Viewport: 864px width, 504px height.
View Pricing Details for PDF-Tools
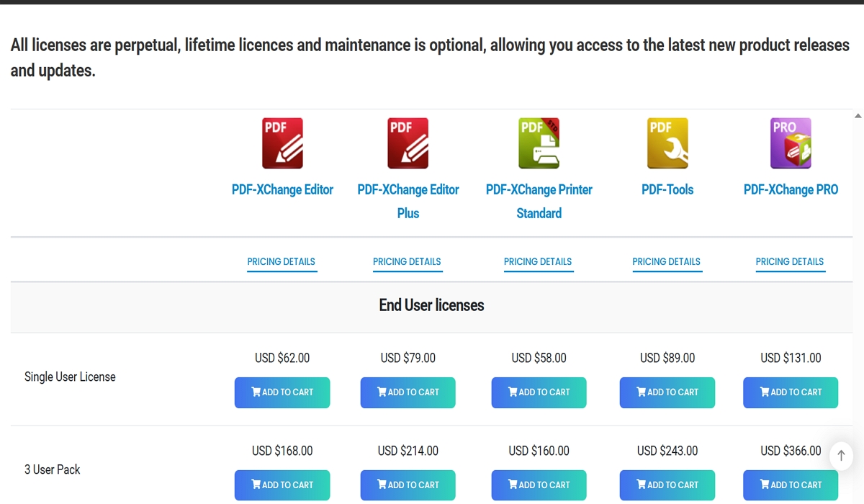click(667, 262)
